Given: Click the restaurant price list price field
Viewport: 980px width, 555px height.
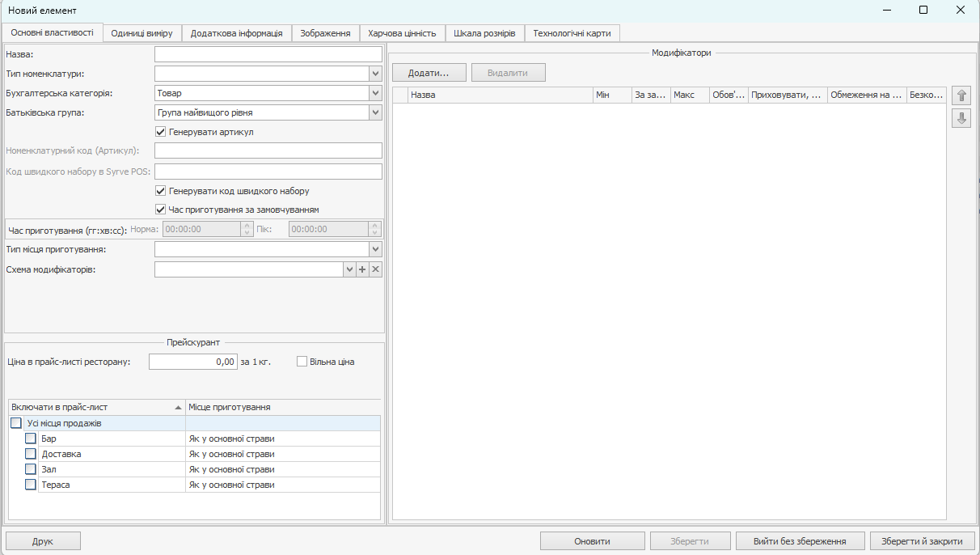Looking at the screenshot, I should [x=193, y=362].
